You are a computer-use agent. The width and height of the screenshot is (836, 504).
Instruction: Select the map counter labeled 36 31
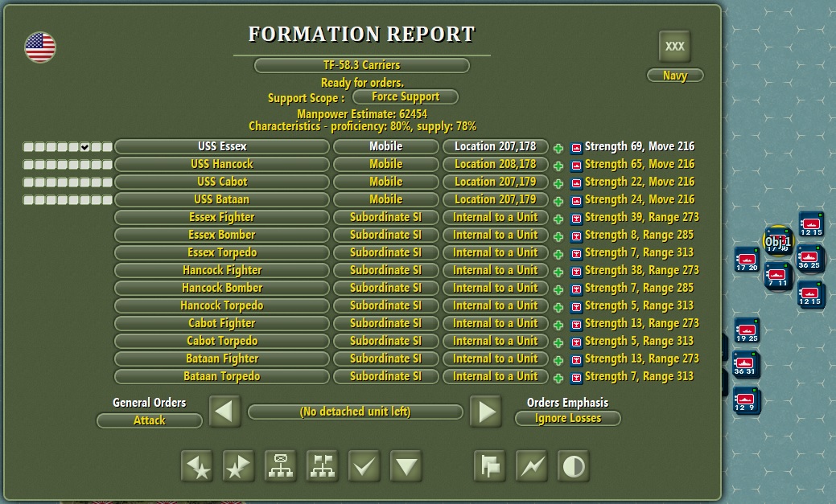[745, 364]
